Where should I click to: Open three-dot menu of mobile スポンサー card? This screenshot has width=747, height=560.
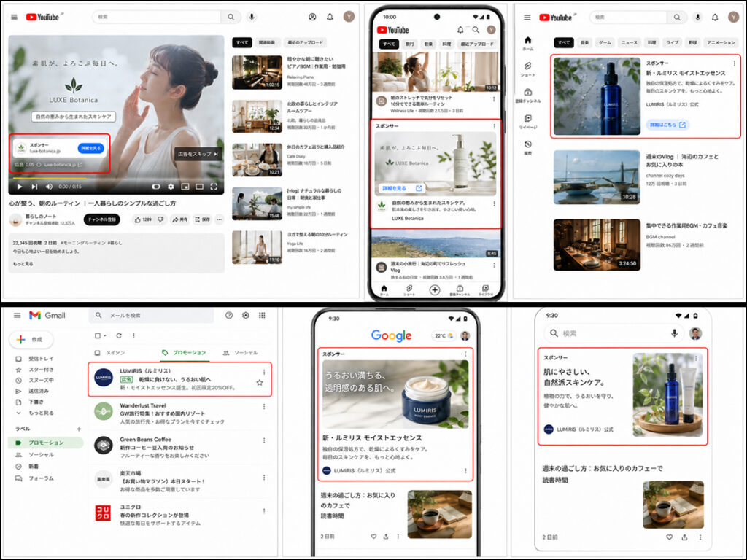tap(494, 126)
